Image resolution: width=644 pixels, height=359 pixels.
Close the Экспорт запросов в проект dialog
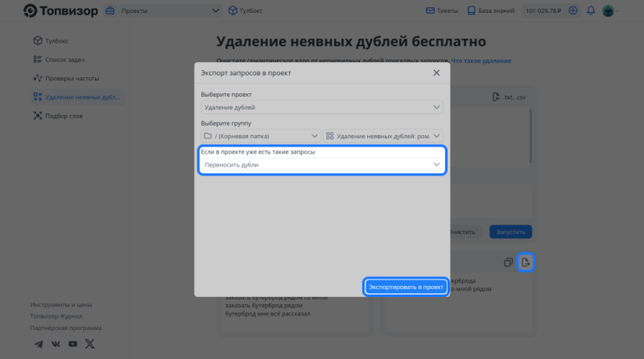tap(436, 72)
